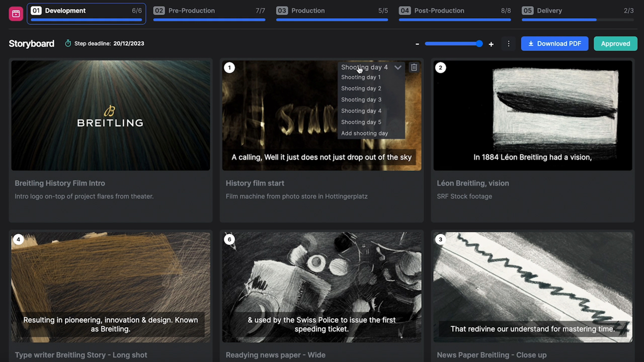Select Shooting day 1 from dropdown
The width and height of the screenshot is (644, 362).
[x=361, y=77]
